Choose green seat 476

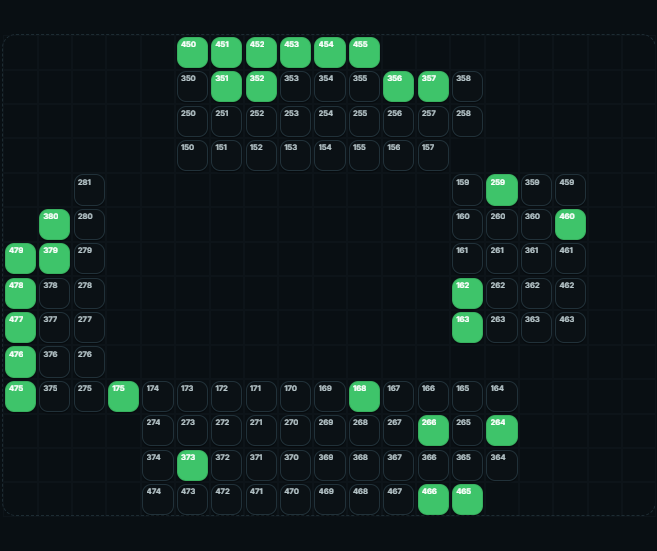(x=20, y=362)
